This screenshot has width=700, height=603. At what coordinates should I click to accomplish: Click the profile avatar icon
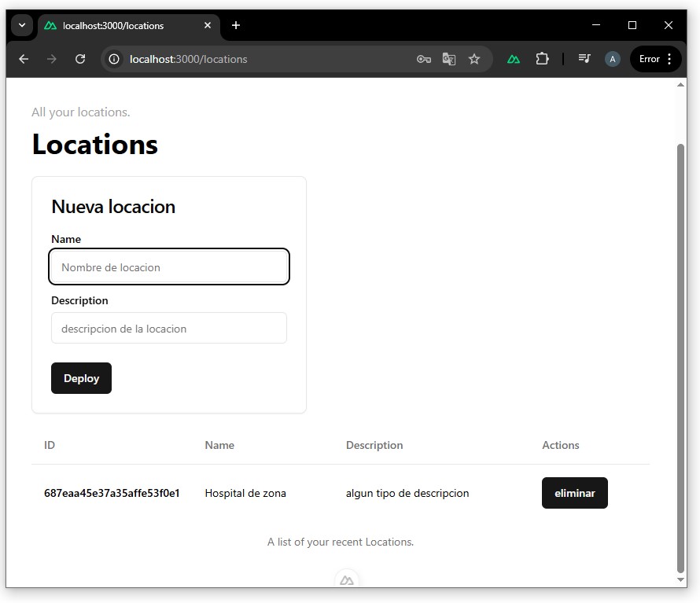point(613,59)
